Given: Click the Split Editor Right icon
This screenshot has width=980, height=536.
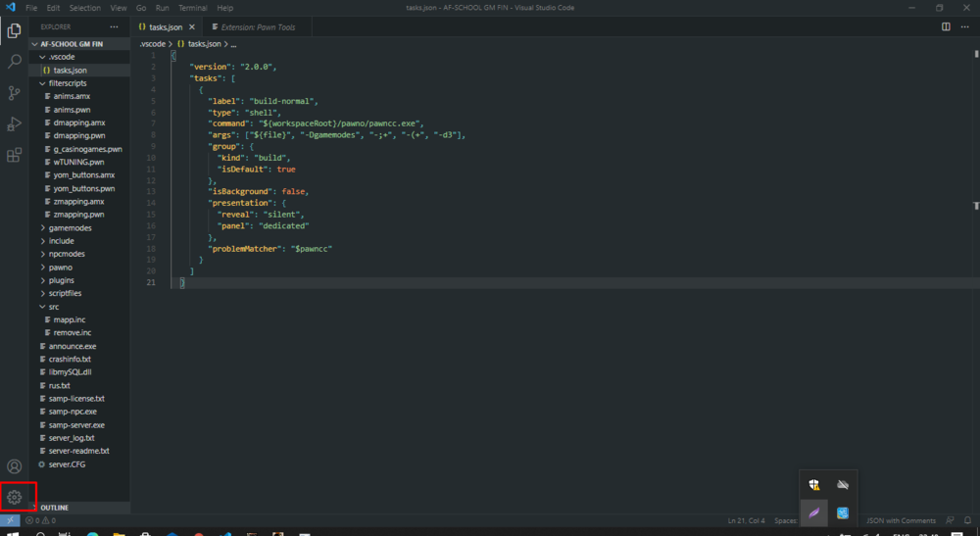Looking at the screenshot, I should pyautogui.click(x=946, y=26).
